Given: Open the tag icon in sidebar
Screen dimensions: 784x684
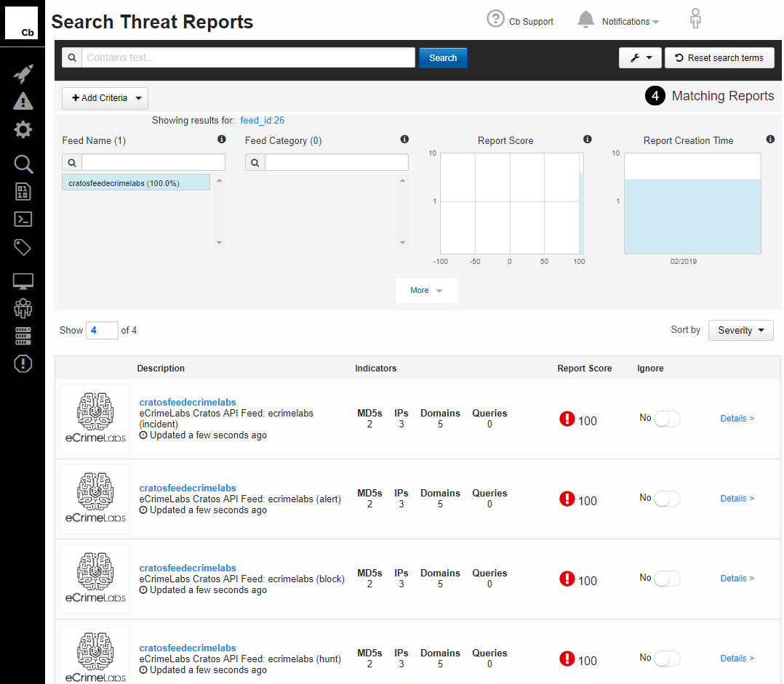Looking at the screenshot, I should click(23, 247).
